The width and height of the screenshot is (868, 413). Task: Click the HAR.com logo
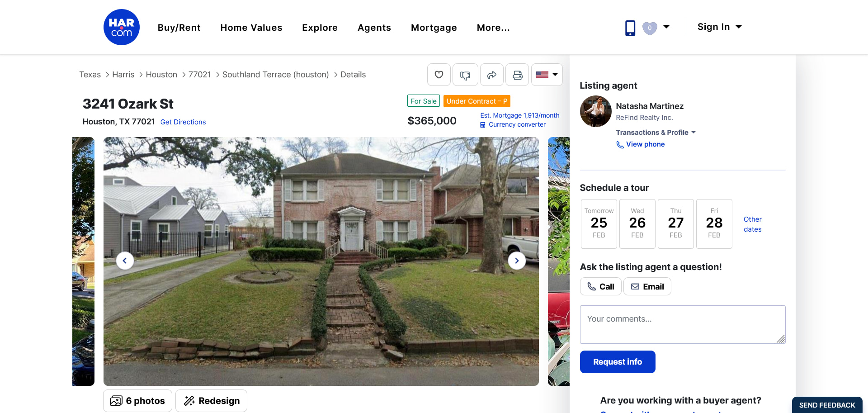[x=121, y=27]
